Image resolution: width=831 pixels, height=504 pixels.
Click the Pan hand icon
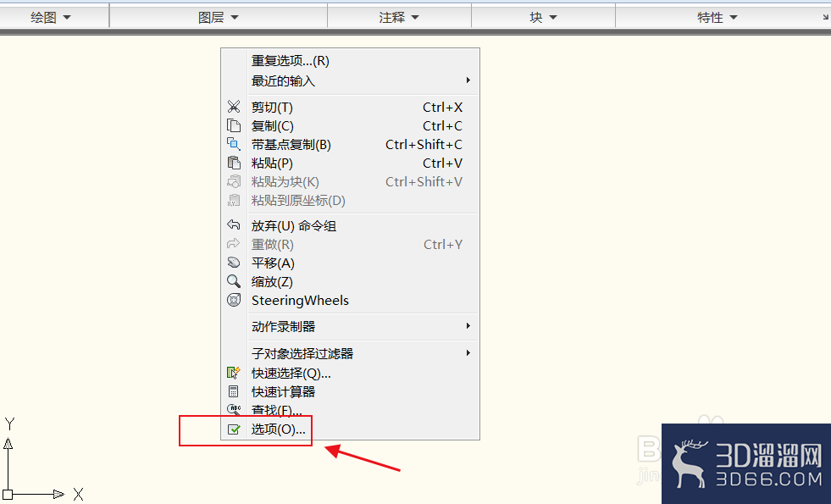[234, 263]
